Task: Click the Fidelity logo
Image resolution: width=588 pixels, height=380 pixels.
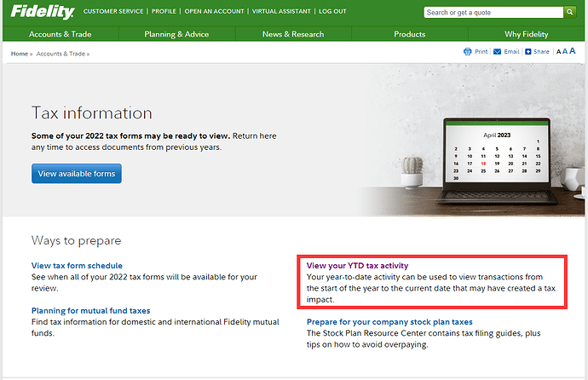Action: coord(43,12)
